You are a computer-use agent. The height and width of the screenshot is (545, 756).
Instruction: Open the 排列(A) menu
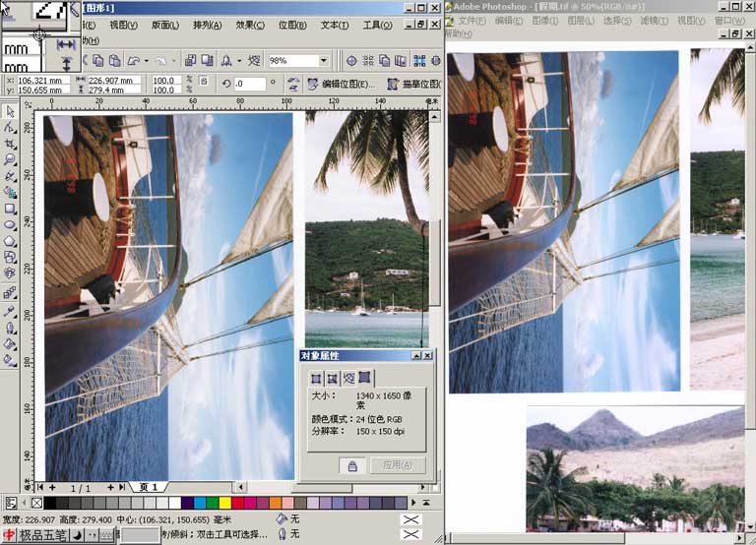point(208,25)
